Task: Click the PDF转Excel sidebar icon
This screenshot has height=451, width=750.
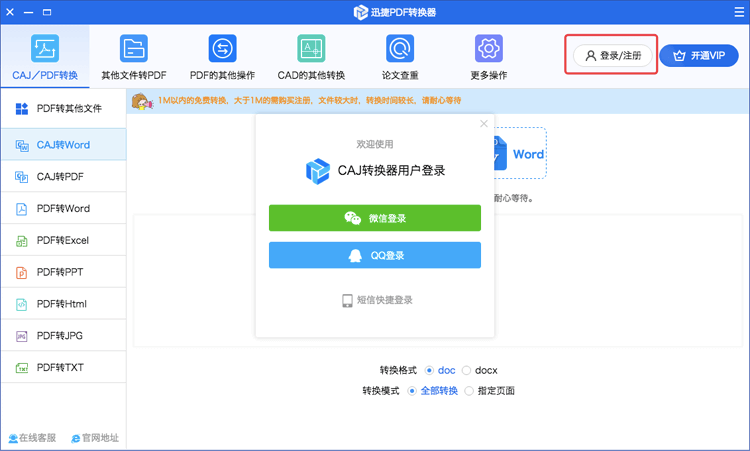Action: tap(22, 241)
